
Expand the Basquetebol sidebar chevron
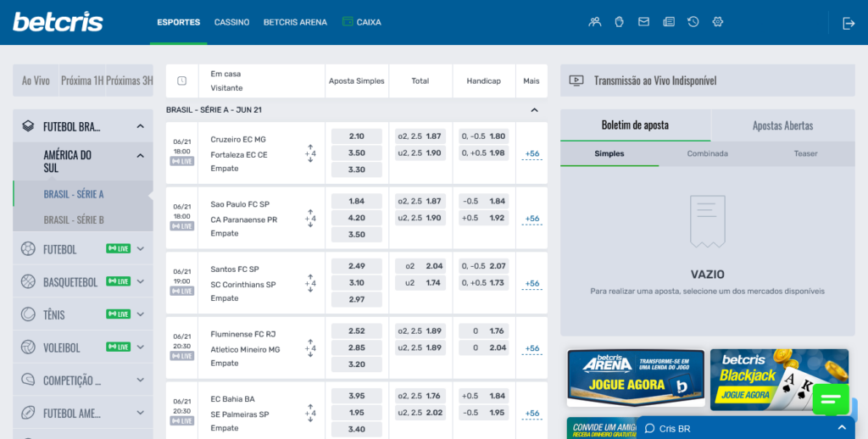click(141, 281)
